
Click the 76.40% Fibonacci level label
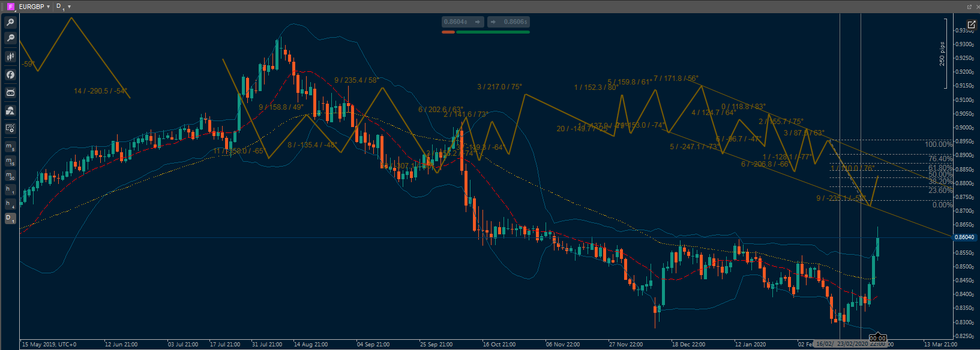940,159
